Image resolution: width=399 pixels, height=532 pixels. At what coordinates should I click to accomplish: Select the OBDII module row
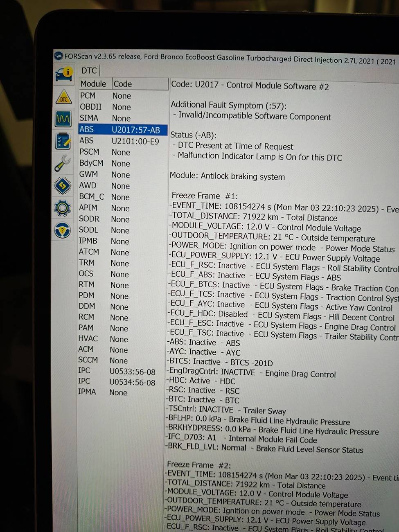123,107
